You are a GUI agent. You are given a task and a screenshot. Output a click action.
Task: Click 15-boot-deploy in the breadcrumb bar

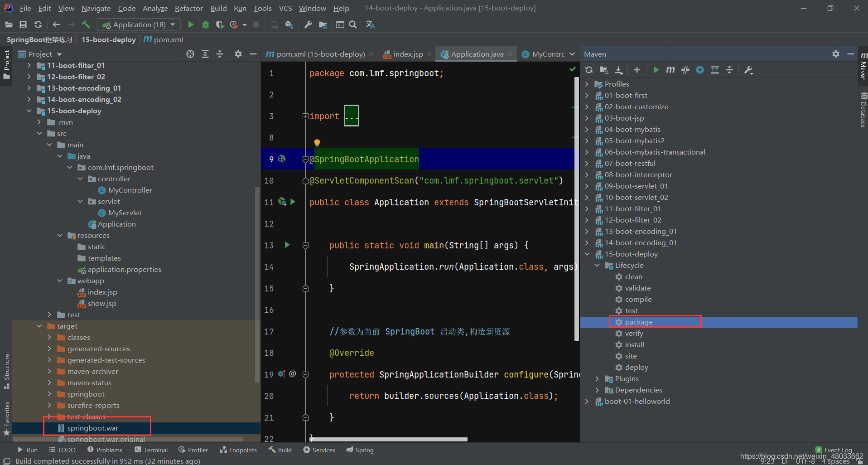(109, 39)
